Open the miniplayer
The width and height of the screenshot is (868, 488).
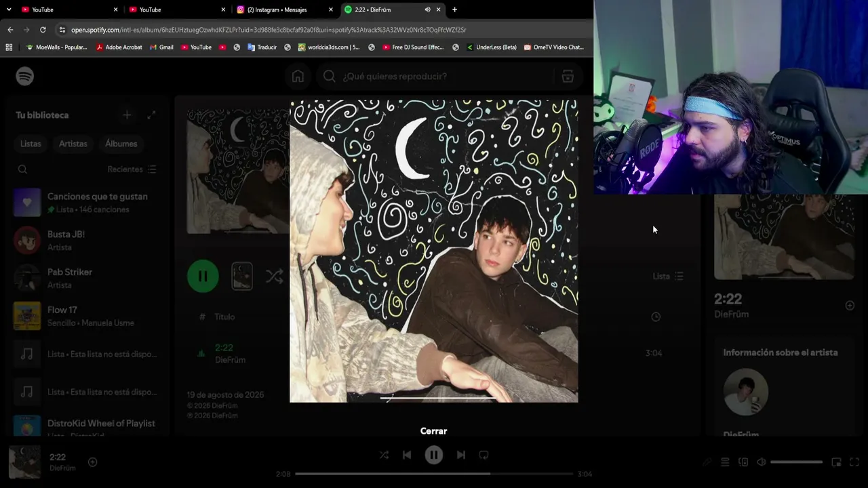click(x=836, y=462)
